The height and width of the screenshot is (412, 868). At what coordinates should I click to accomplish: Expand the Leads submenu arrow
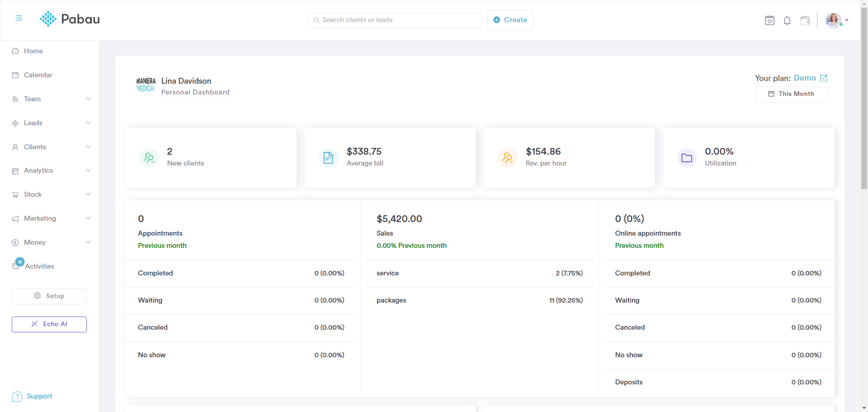[x=88, y=123]
